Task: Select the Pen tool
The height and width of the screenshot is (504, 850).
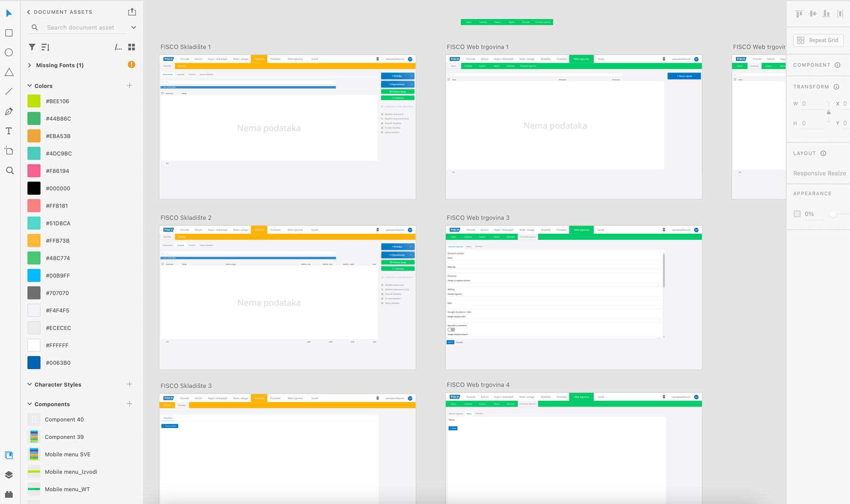Action: point(9,112)
